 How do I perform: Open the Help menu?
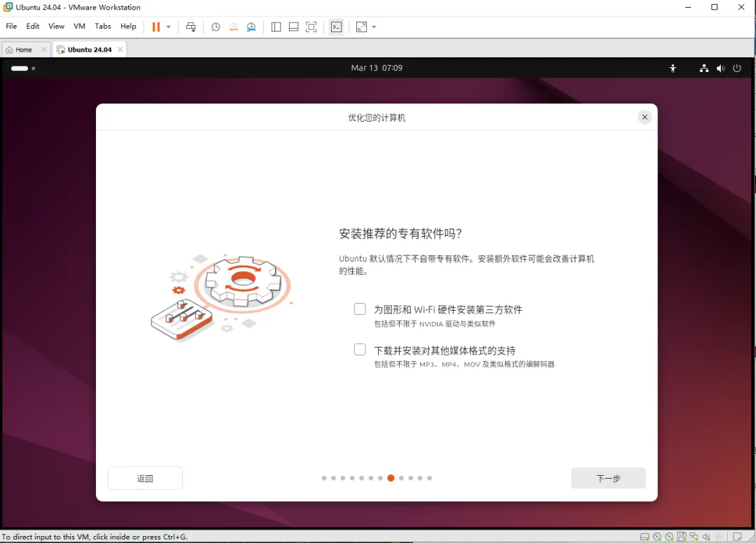tap(128, 26)
